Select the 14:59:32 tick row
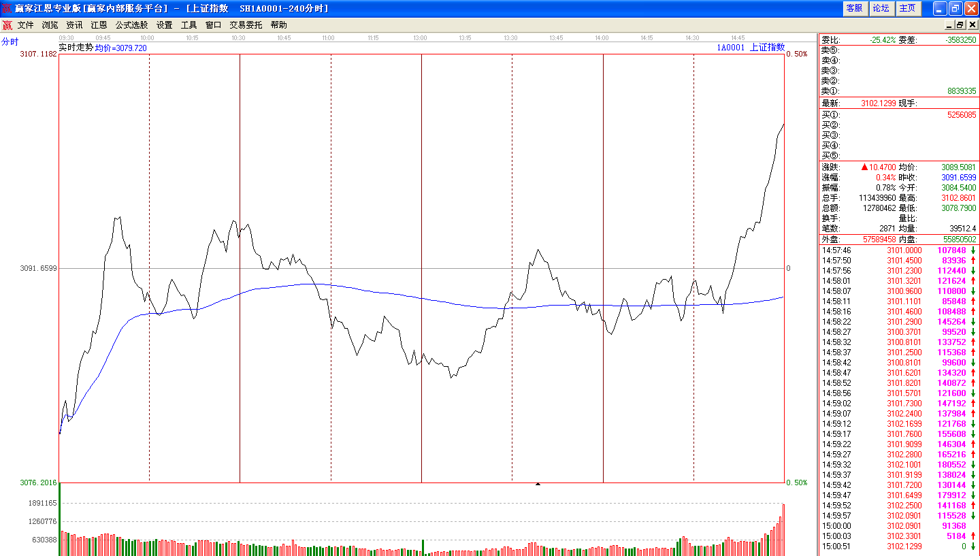The width and height of the screenshot is (980, 556). click(899, 465)
